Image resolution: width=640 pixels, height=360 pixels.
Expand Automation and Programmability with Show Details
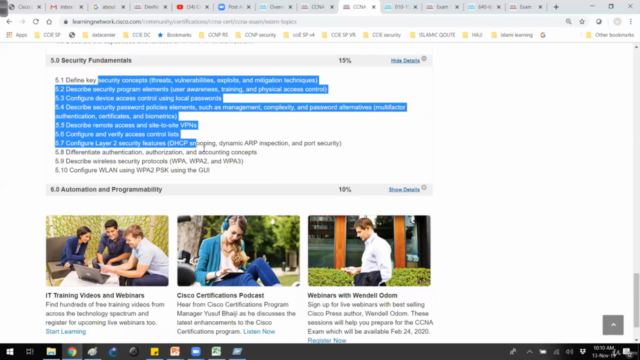[404, 190]
